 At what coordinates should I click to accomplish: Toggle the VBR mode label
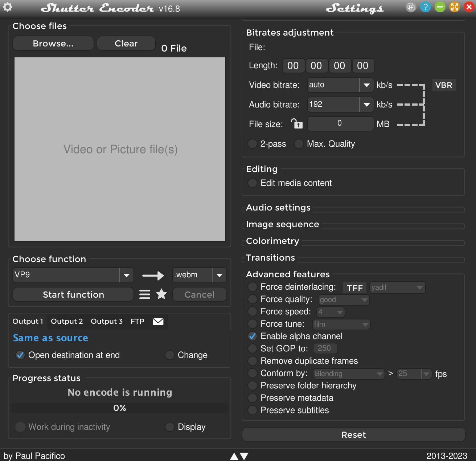pos(444,85)
